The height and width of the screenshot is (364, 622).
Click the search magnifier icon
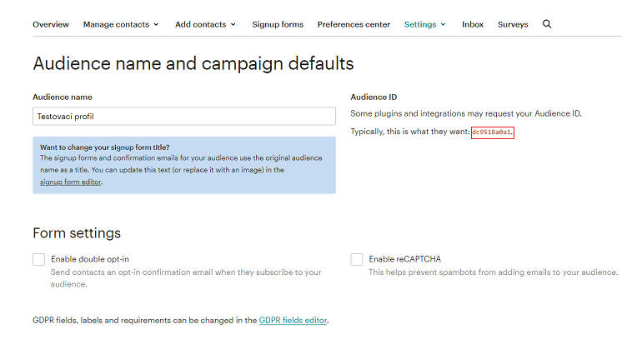[547, 24]
